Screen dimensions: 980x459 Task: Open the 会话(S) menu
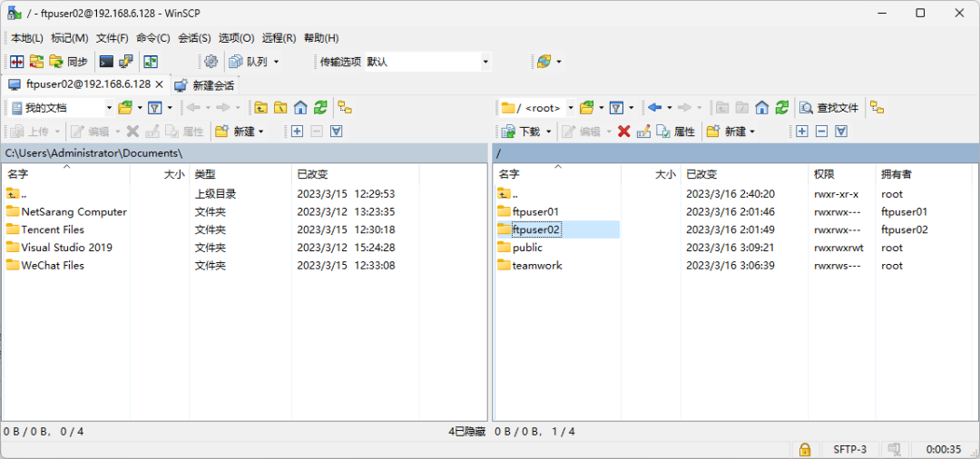click(194, 37)
